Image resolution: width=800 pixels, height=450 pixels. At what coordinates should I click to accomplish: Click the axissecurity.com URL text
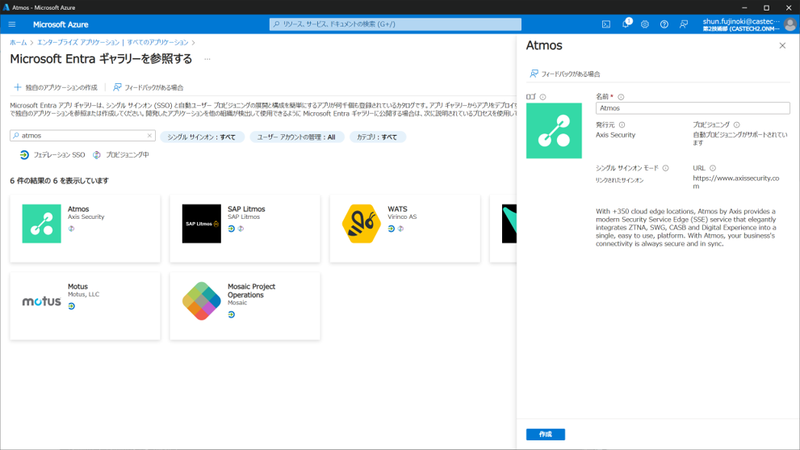[x=736, y=182]
